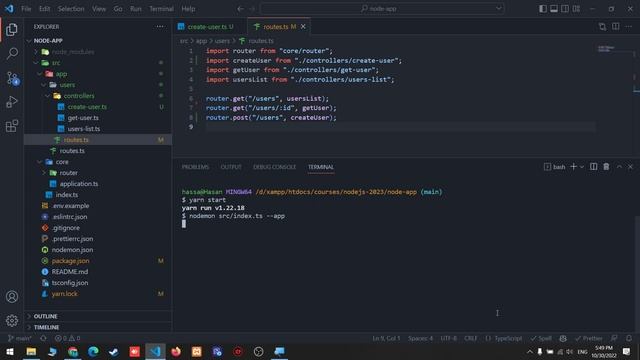Split the editor to the right
This screenshot has width=640, height=360.
[x=616, y=27]
